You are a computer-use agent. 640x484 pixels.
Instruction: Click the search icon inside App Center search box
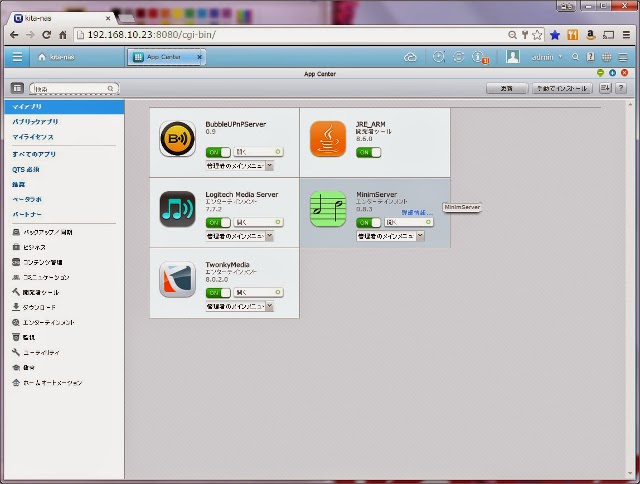tap(110, 89)
